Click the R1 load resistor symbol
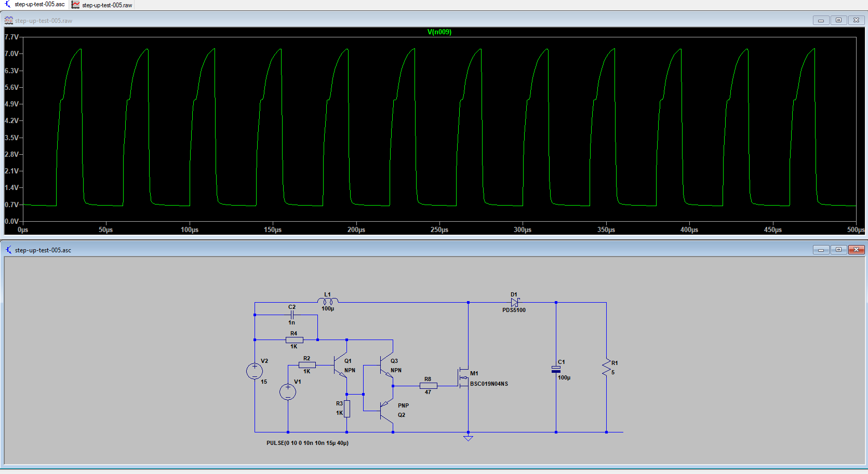 click(606, 368)
